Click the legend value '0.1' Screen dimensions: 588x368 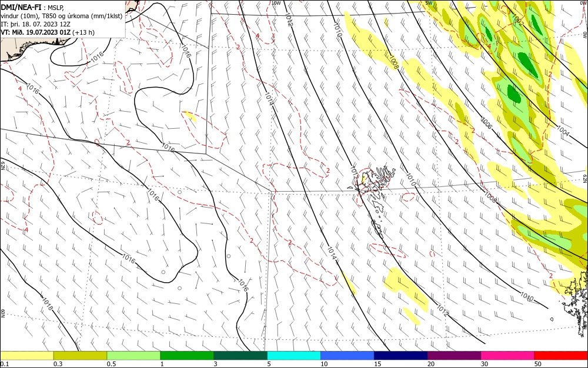coord(4,364)
